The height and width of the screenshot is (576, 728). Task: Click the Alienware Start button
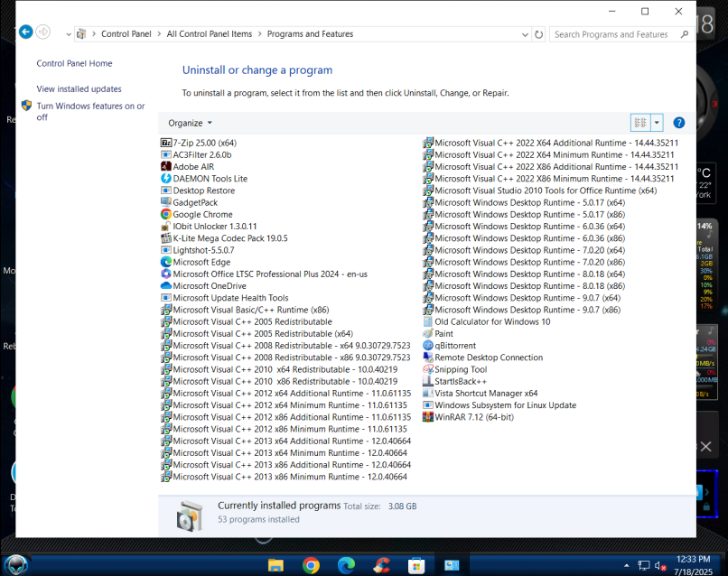[x=15, y=565]
